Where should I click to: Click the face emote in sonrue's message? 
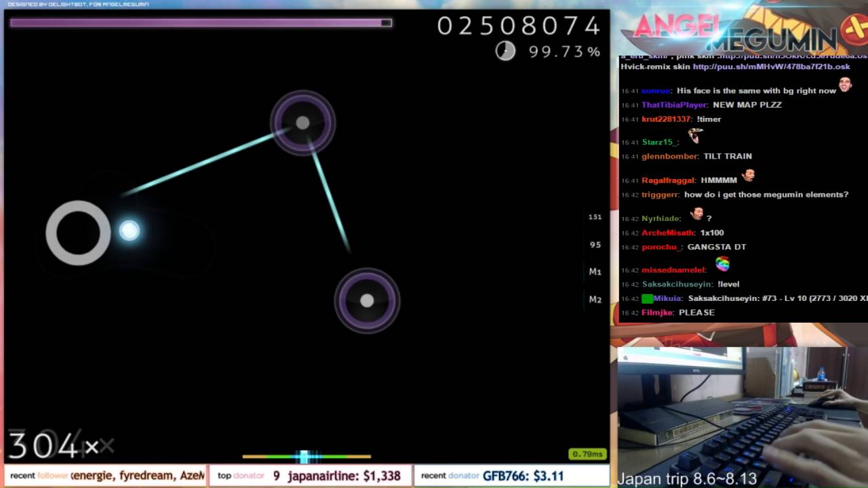click(845, 84)
